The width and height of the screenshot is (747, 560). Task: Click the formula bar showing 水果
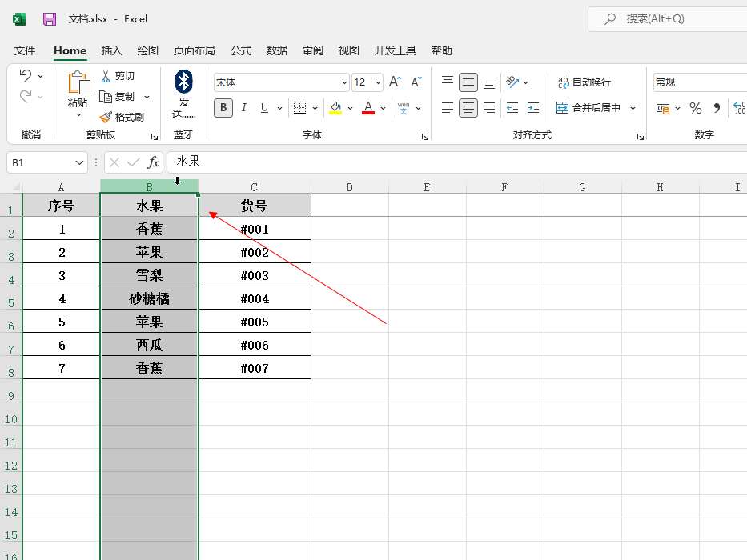(457, 162)
